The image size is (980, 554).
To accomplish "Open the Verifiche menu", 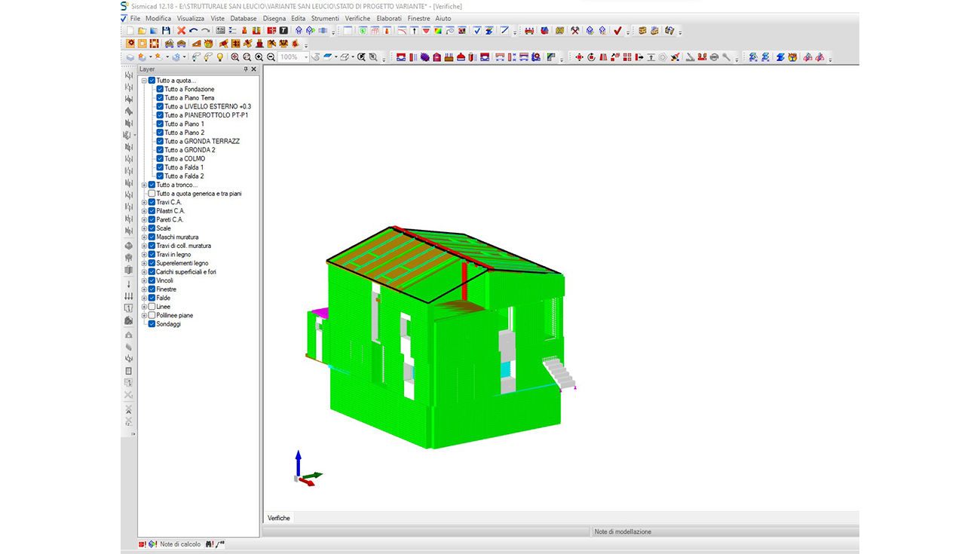I will pyautogui.click(x=357, y=18).
